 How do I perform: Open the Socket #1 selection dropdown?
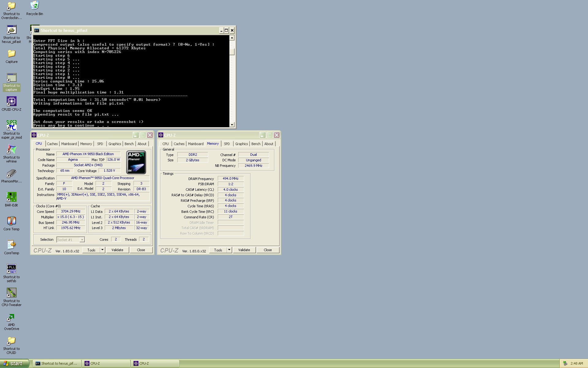(x=70, y=240)
